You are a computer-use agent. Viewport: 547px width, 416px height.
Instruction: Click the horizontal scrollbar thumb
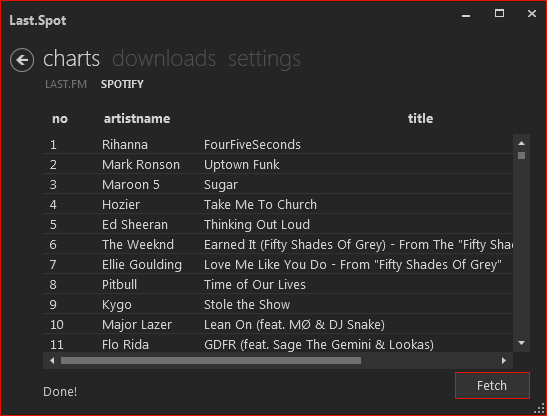coord(211,361)
